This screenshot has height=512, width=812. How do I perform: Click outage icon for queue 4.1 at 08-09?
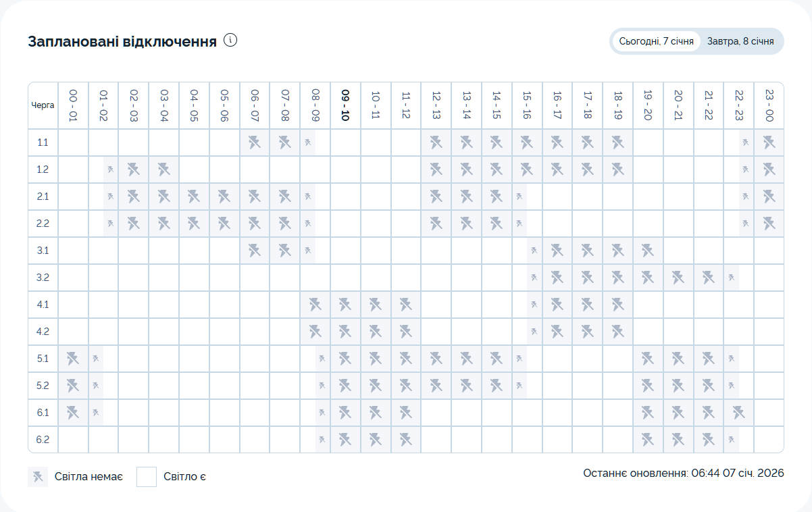pos(315,305)
